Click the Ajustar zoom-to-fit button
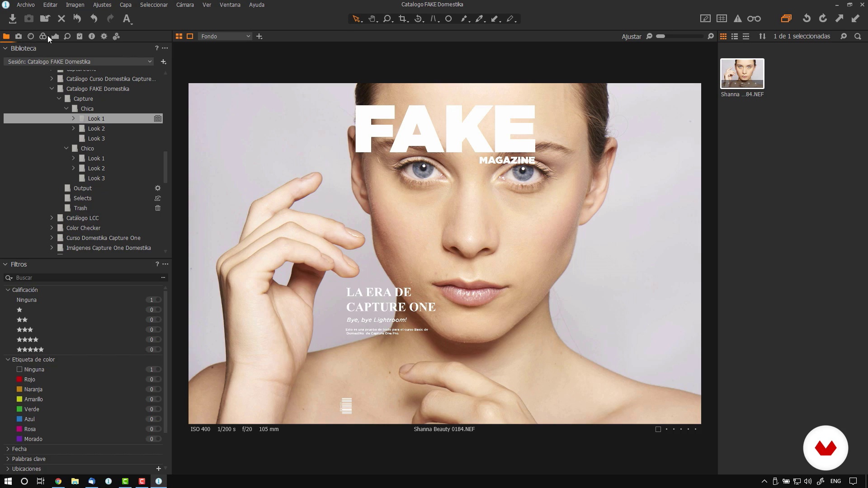The width and height of the screenshot is (868, 488). click(x=631, y=37)
